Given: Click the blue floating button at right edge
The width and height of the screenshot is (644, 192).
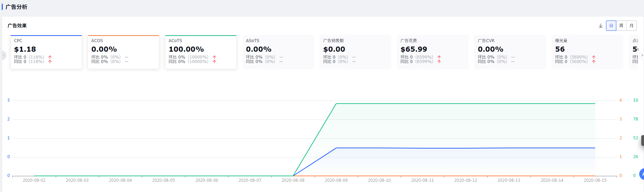Looking at the screenshot, I should 642,174.
